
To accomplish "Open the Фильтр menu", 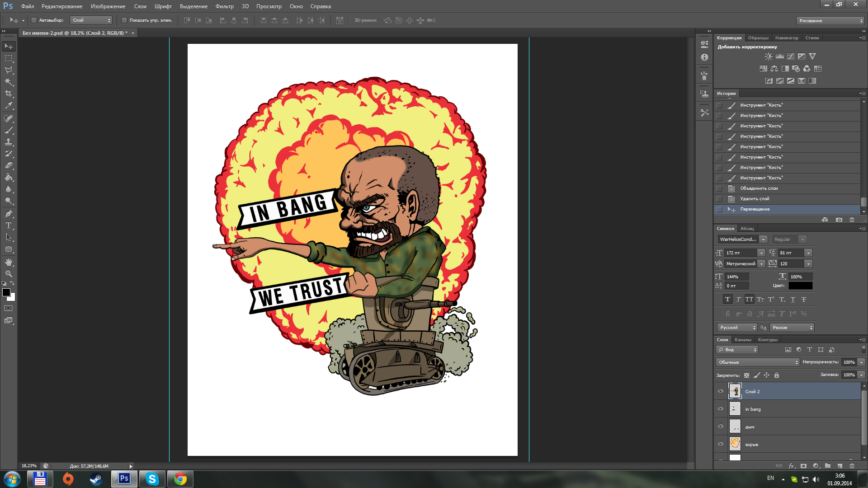I will click(224, 6).
